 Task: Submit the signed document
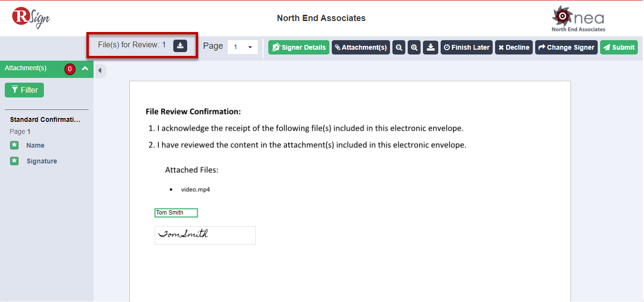619,47
